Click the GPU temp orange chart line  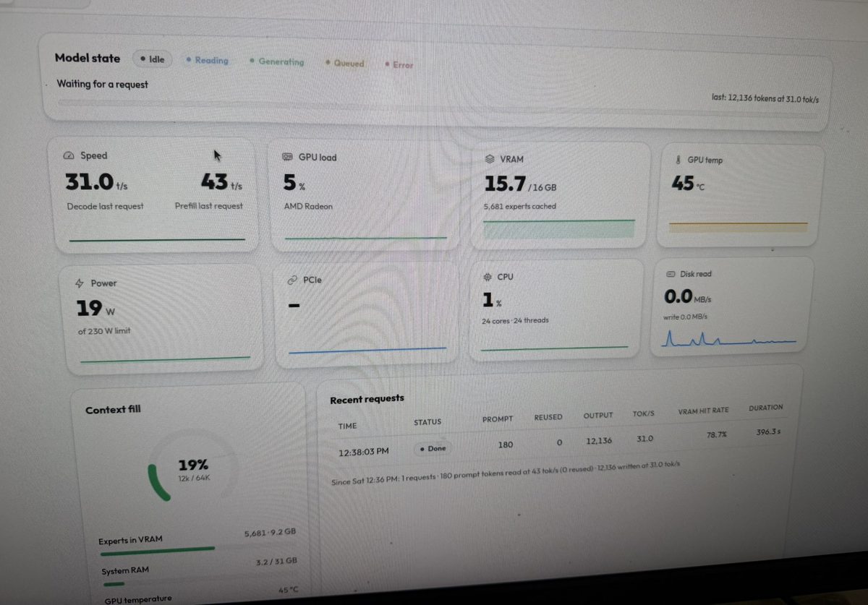pos(738,226)
